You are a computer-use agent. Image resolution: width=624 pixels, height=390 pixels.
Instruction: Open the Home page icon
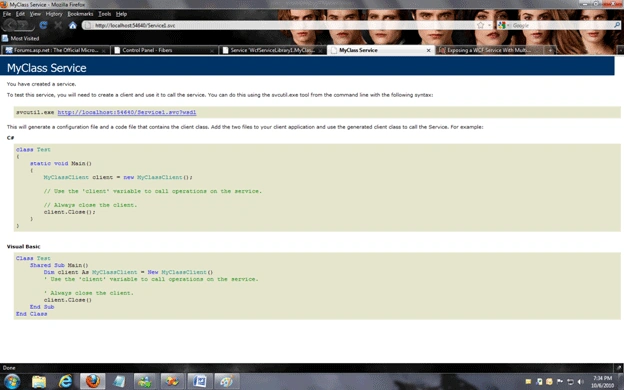[x=72, y=25]
